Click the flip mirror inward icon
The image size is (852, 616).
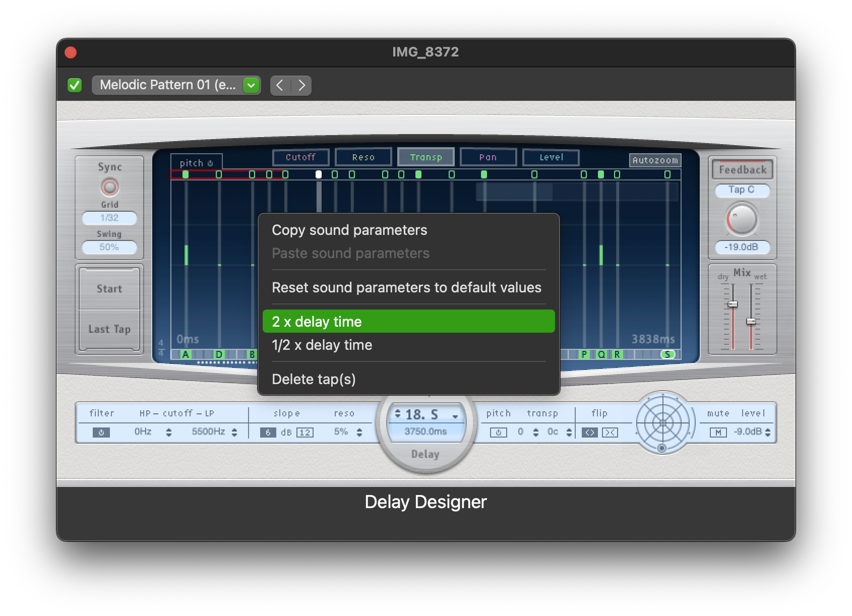coord(610,432)
